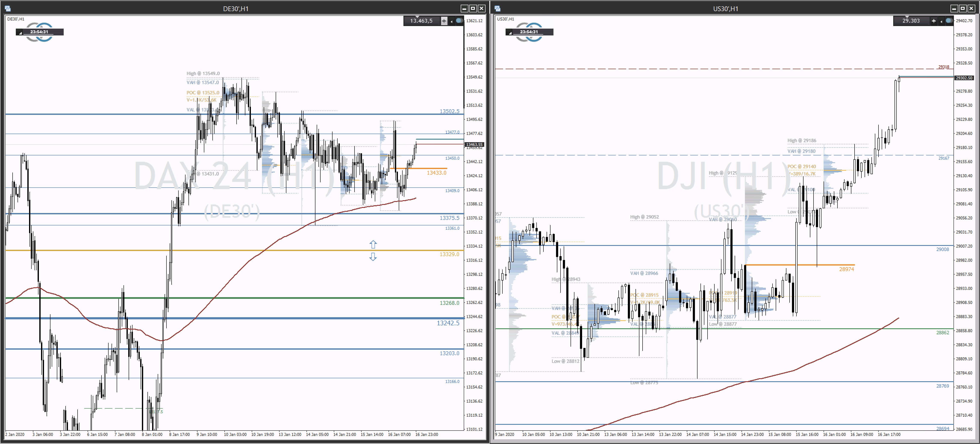Select POC @ 29140 profile label
980x444 pixels.
(802, 166)
